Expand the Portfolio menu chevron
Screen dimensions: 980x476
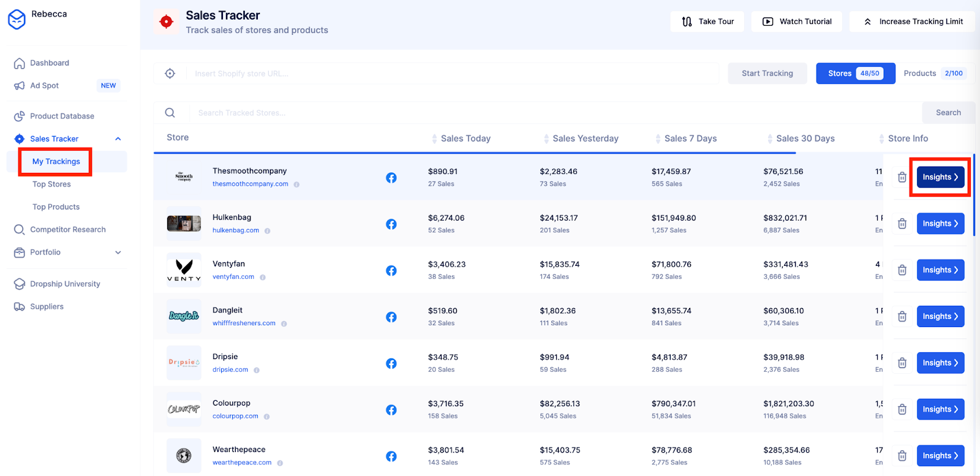[118, 252]
